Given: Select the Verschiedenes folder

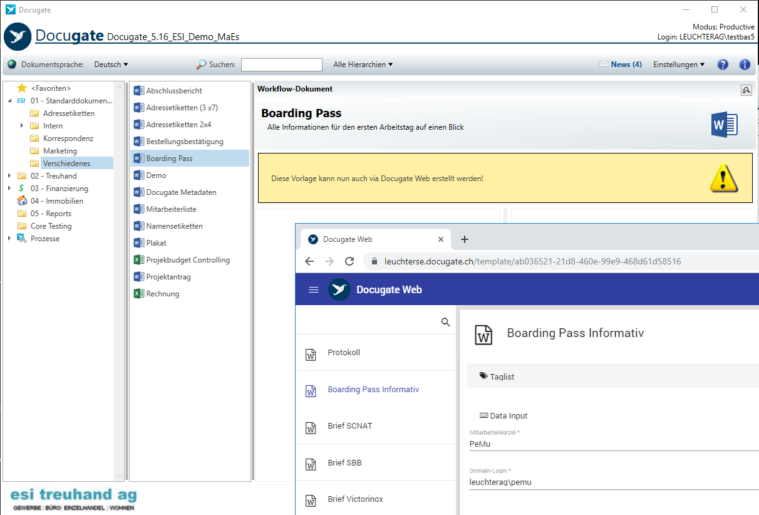Looking at the screenshot, I should [x=66, y=163].
